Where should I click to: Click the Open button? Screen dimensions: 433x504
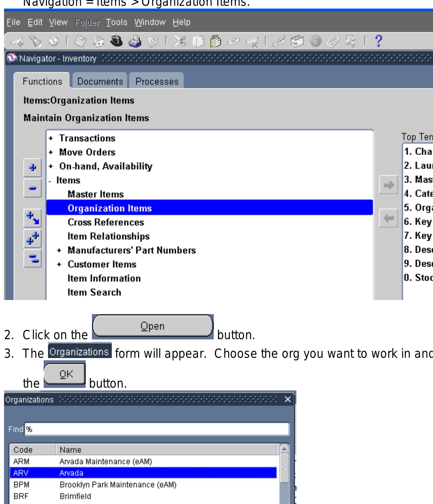click(152, 326)
